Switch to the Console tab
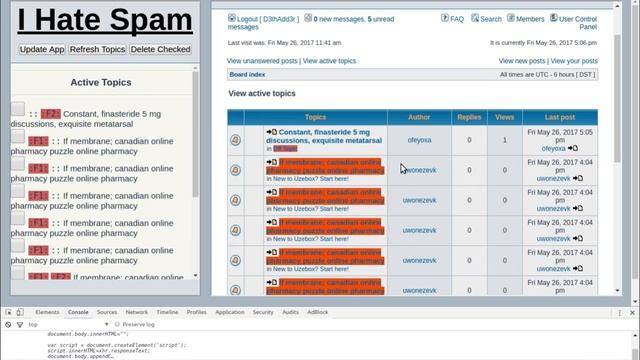 (78, 312)
